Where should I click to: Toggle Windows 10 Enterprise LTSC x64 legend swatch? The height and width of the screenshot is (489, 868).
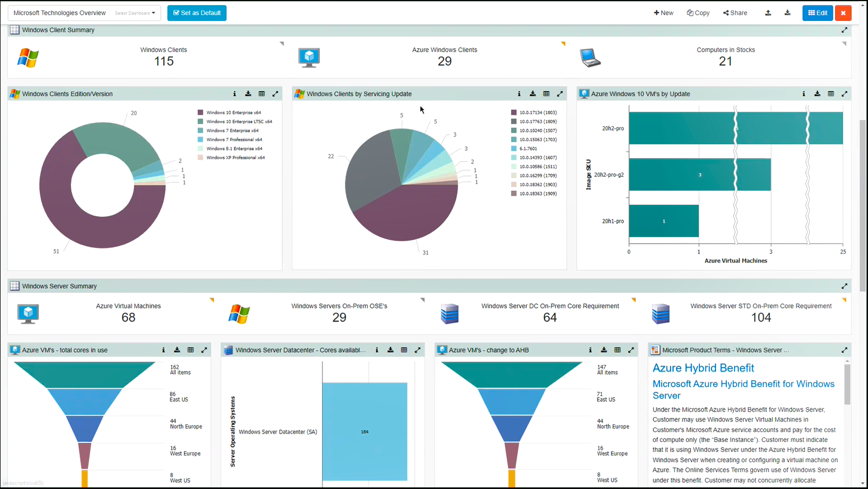[201, 122]
